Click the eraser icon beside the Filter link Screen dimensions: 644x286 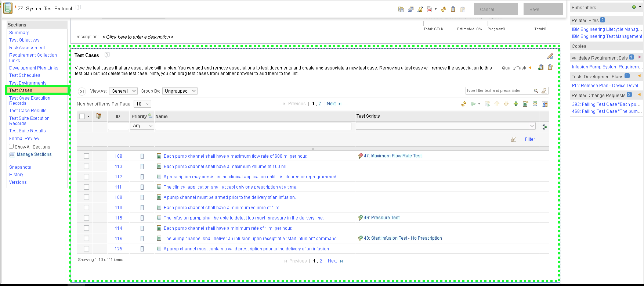[513, 139]
